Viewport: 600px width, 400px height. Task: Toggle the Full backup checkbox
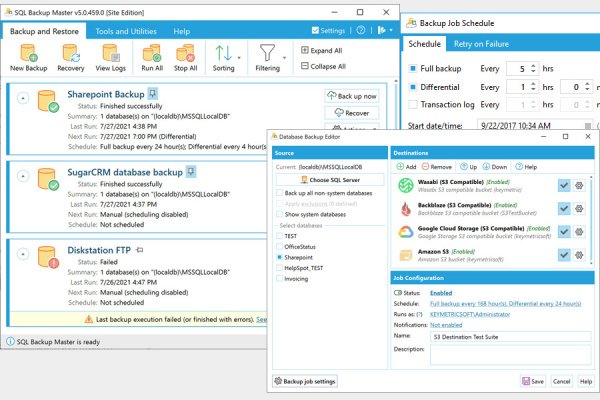413,69
